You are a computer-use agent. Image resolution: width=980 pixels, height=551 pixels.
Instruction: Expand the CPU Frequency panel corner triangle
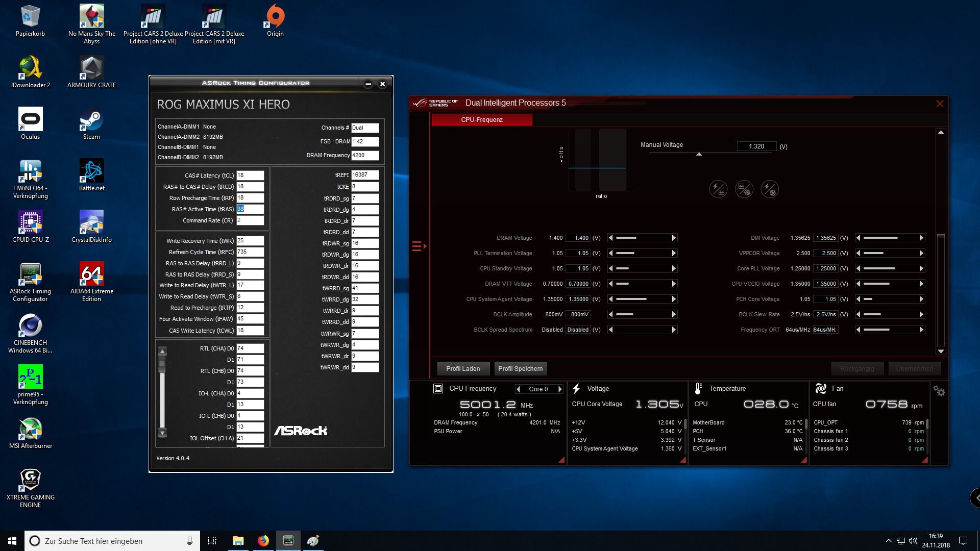click(x=561, y=460)
